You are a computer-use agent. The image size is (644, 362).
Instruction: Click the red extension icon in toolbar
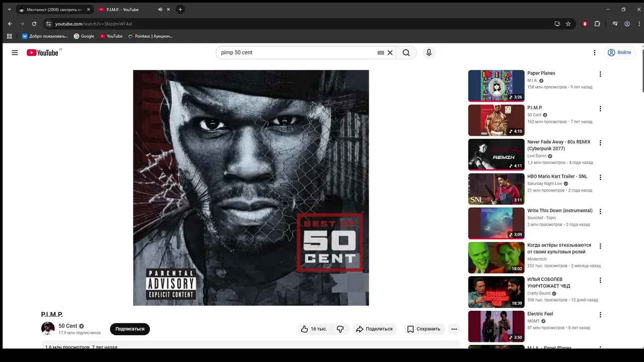(x=585, y=24)
